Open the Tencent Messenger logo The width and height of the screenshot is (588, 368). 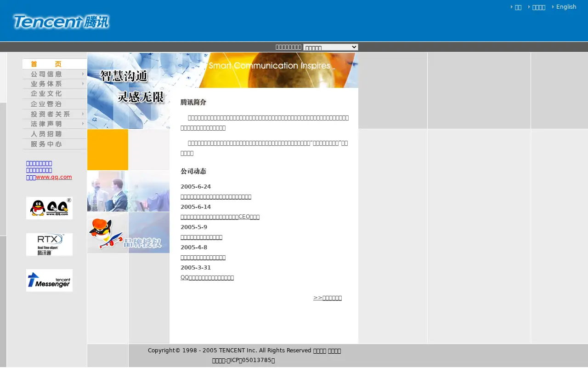49,280
